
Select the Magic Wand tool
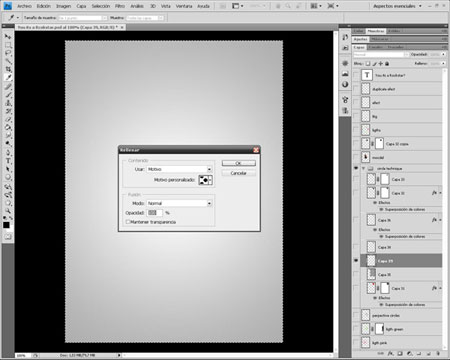tap(8, 61)
